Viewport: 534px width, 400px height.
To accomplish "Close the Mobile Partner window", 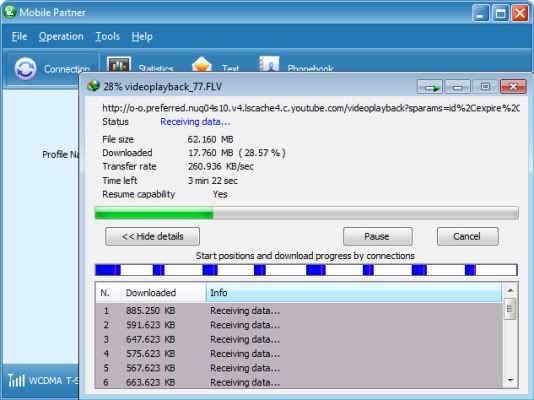I will [520, 14].
